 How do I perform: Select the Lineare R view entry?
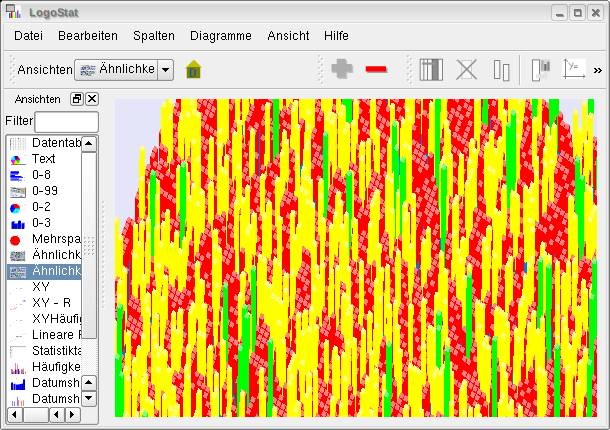point(44,335)
